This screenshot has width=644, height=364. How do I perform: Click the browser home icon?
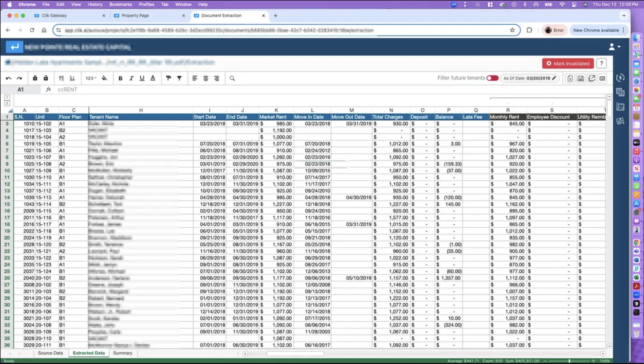(44, 30)
